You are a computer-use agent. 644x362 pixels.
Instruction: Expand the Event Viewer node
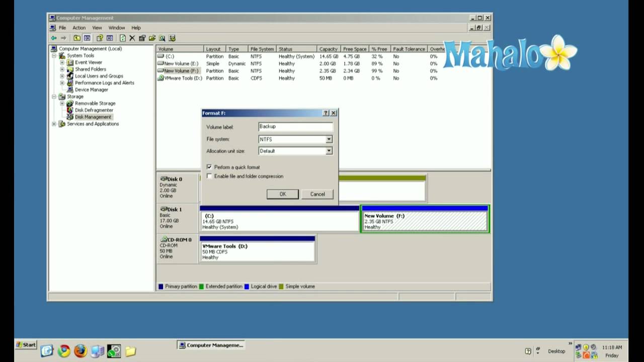point(62,62)
